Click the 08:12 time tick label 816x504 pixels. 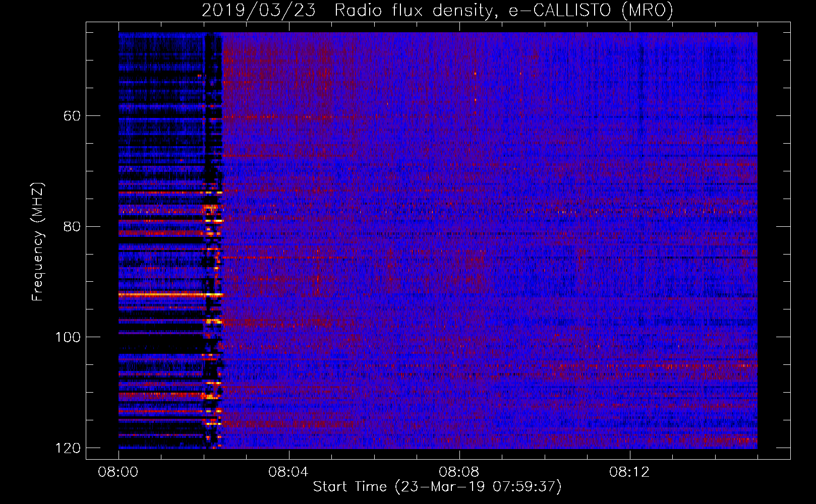tap(629, 472)
